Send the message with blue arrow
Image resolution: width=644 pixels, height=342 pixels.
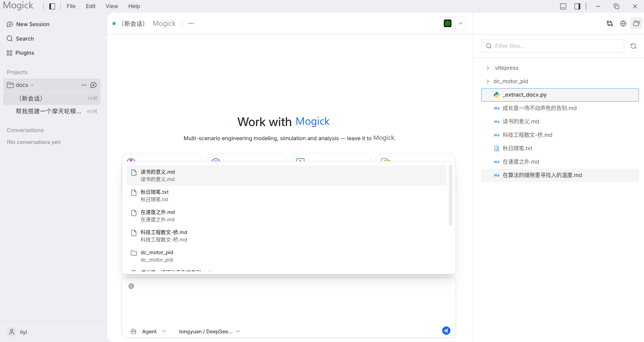446,331
